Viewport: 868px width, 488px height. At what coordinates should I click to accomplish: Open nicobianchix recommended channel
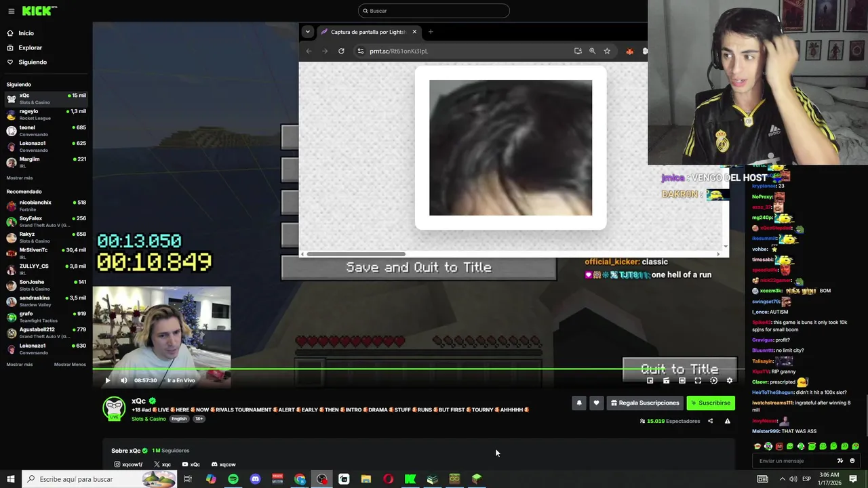(46, 205)
